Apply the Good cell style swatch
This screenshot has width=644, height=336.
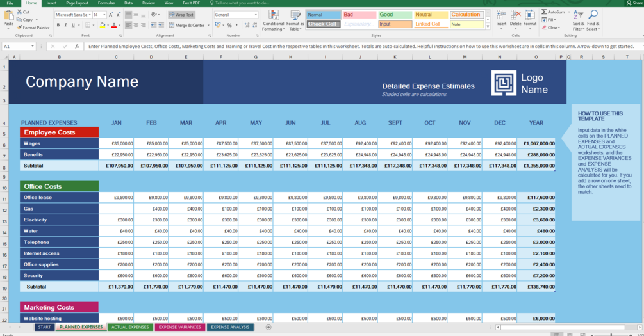pos(395,14)
